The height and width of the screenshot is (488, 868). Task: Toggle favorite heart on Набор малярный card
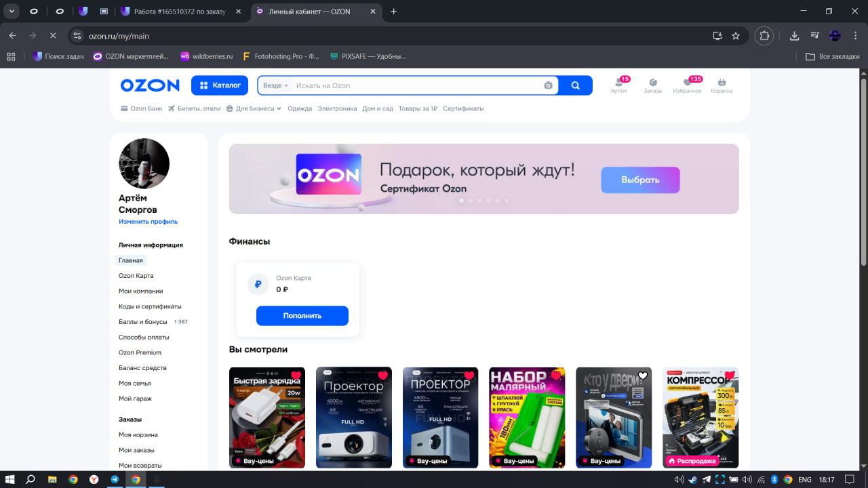click(x=556, y=375)
